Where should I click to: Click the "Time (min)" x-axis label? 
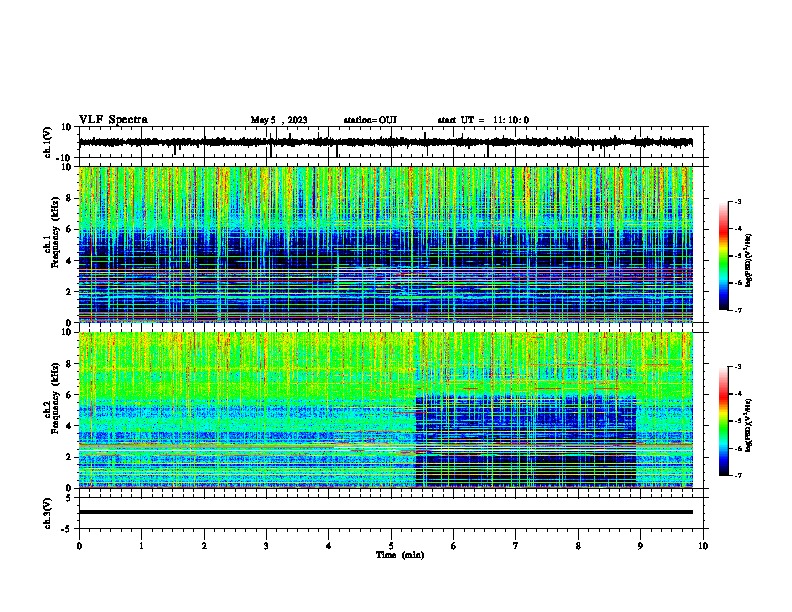coord(400,555)
